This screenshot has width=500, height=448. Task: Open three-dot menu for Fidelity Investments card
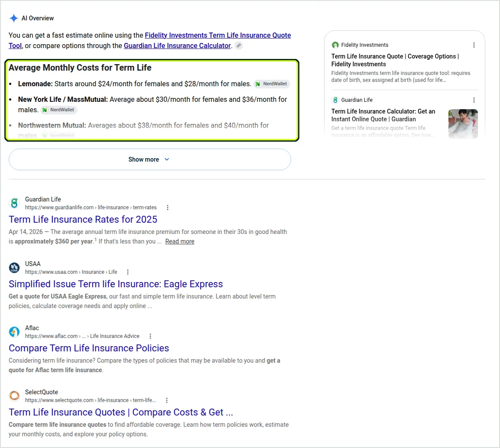pyautogui.click(x=474, y=45)
